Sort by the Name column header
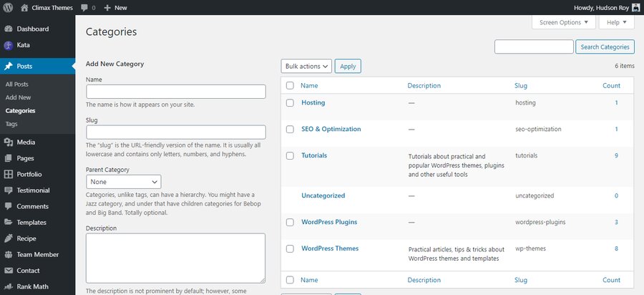Screen dimensions: 644x295 click(309, 85)
